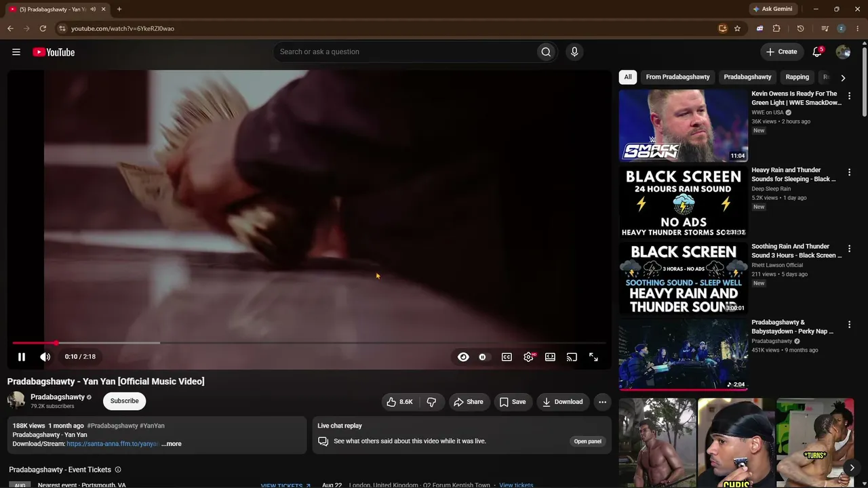Open more actions ellipsis below video
The image size is (868, 488).
(602, 402)
